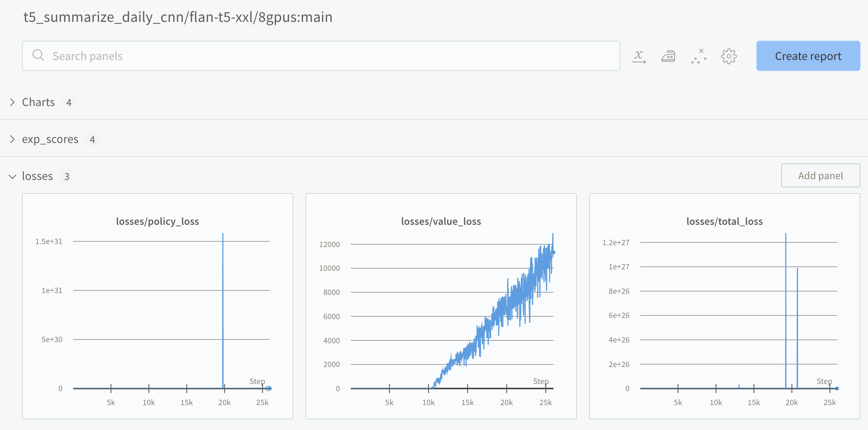Click Create report

pyautogui.click(x=808, y=56)
